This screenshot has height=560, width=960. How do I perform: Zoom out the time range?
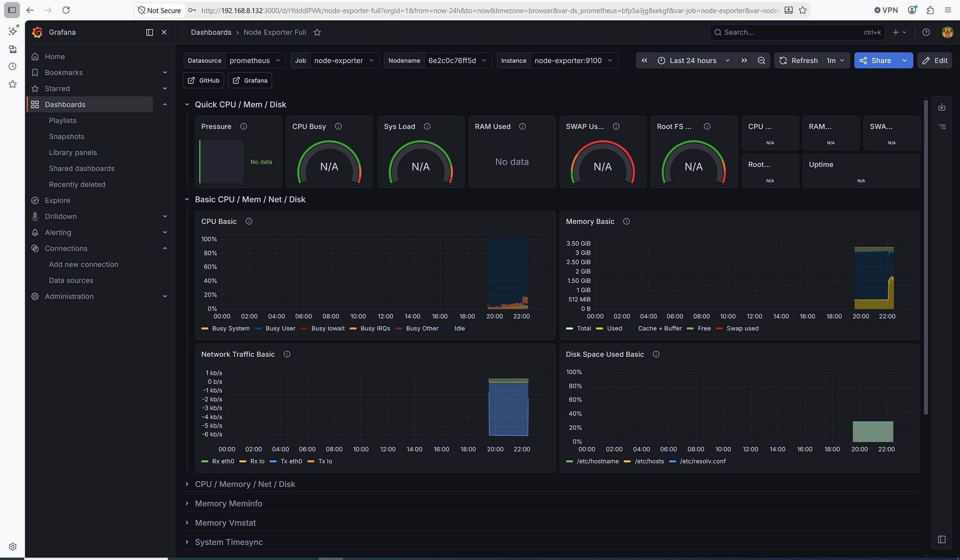(761, 61)
